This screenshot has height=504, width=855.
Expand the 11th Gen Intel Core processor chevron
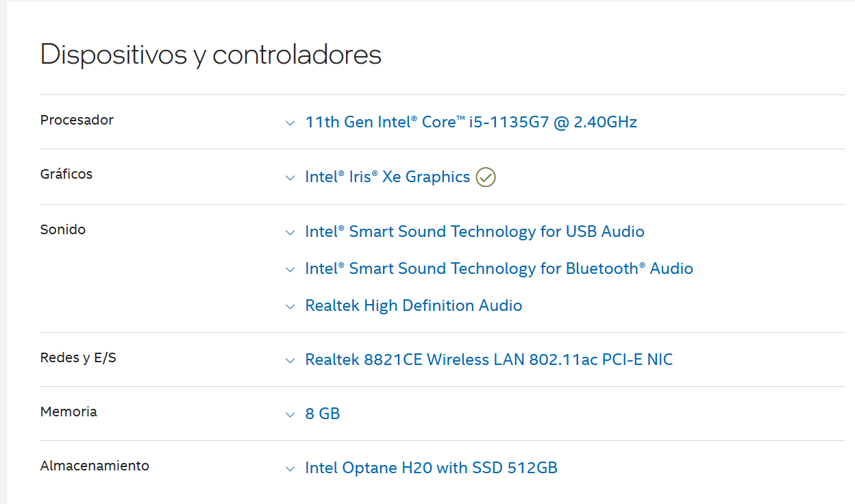click(x=290, y=123)
